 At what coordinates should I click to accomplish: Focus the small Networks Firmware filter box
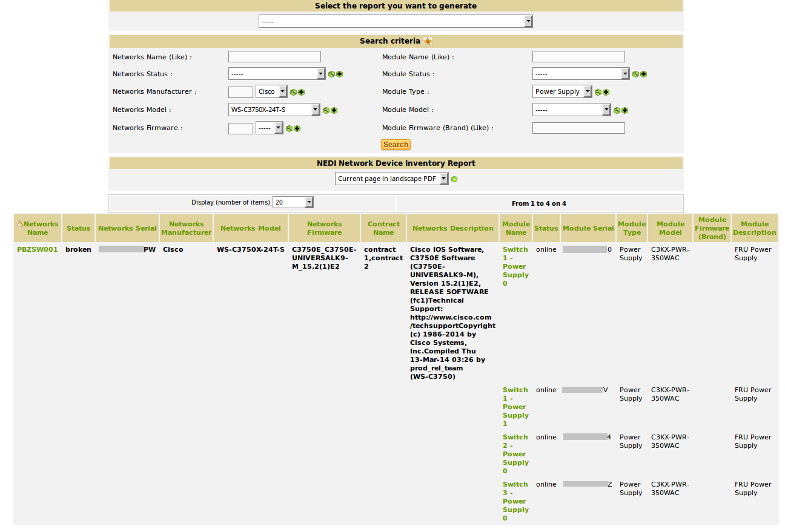pos(240,128)
